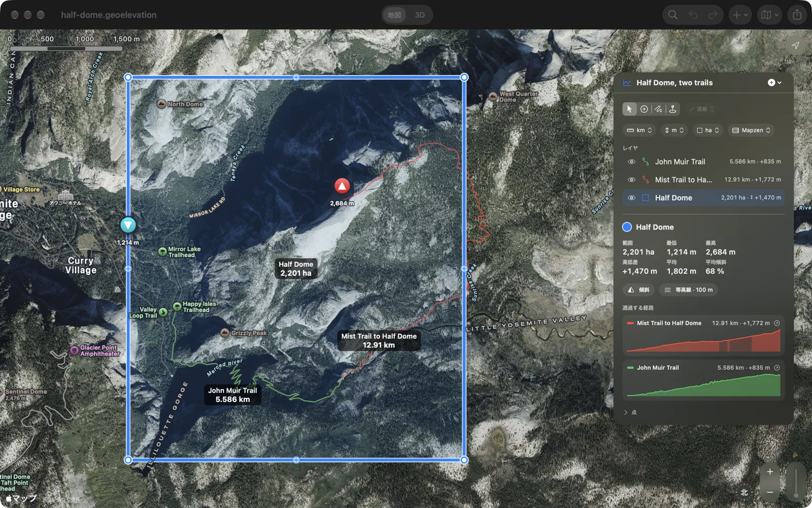Choose the add point circle-plus tool

(644, 109)
